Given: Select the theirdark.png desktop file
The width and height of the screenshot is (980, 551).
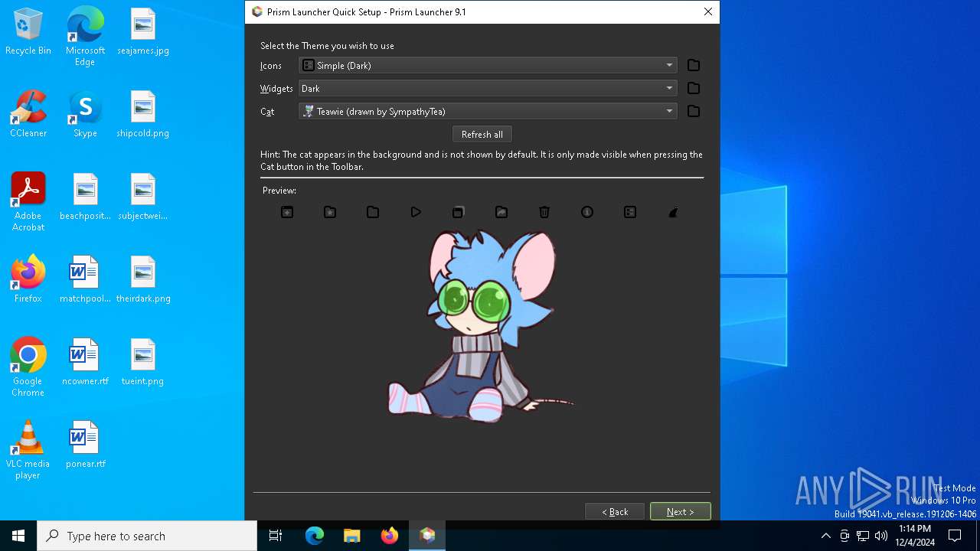Looking at the screenshot, I should [x=143, y=280].
